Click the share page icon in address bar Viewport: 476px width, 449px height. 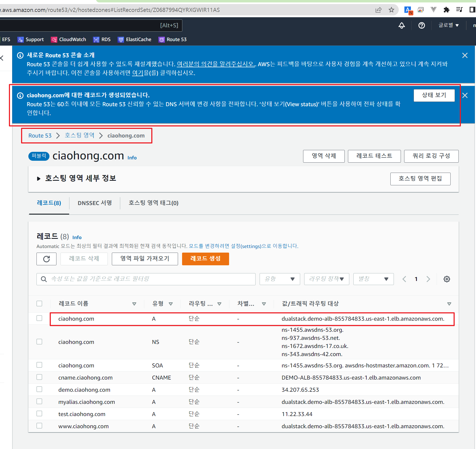378,10
